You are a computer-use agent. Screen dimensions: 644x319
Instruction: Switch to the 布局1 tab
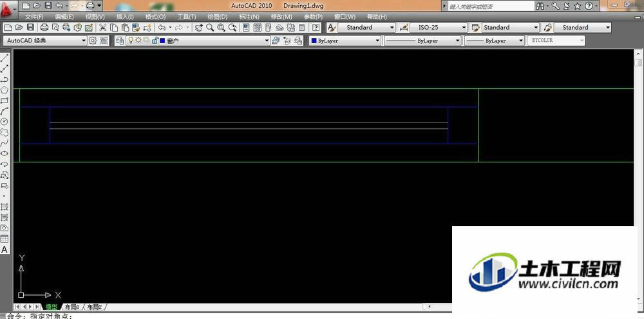pyautogui.click(x=71, y=307)
